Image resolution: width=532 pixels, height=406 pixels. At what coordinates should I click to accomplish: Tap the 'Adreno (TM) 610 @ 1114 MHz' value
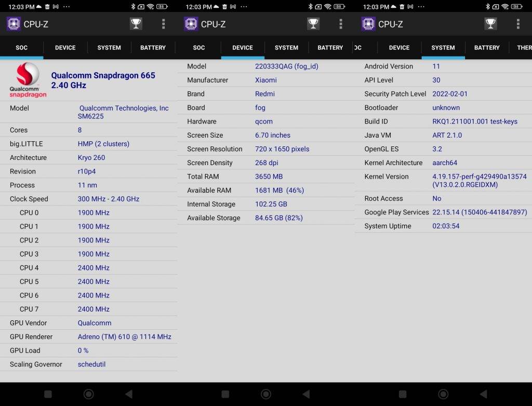tap(125, 337)
